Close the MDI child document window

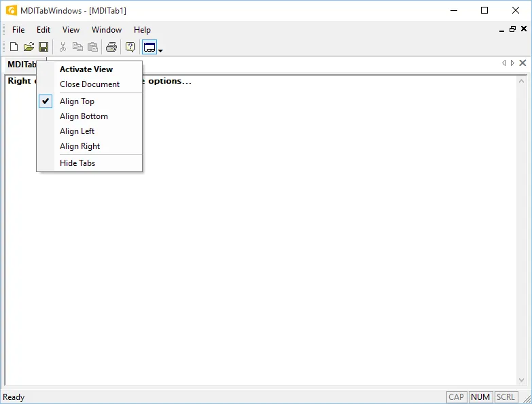pos(524,29)
